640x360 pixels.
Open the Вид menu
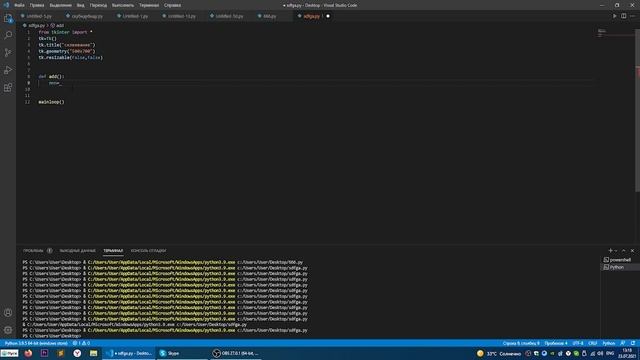[81, 5]
